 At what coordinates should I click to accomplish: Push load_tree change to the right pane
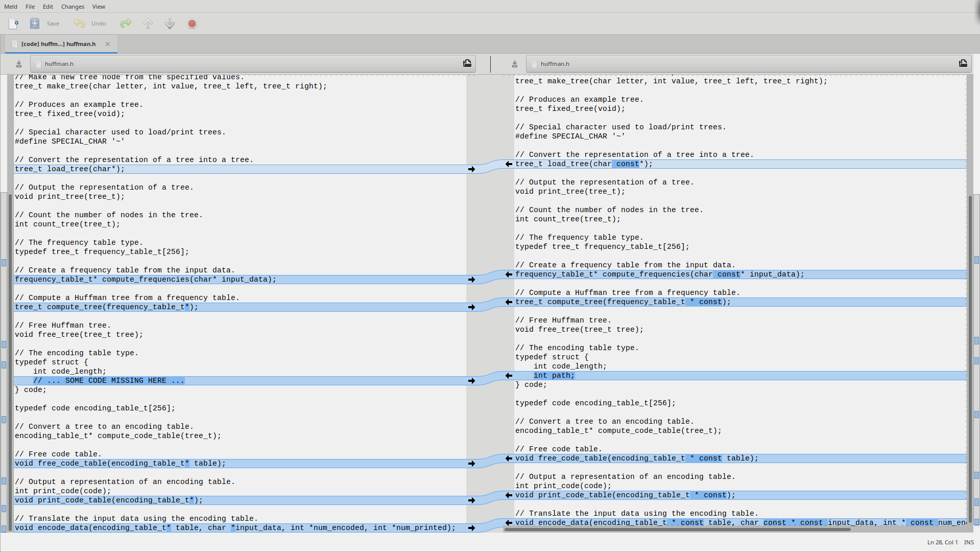tap(471, 169)
